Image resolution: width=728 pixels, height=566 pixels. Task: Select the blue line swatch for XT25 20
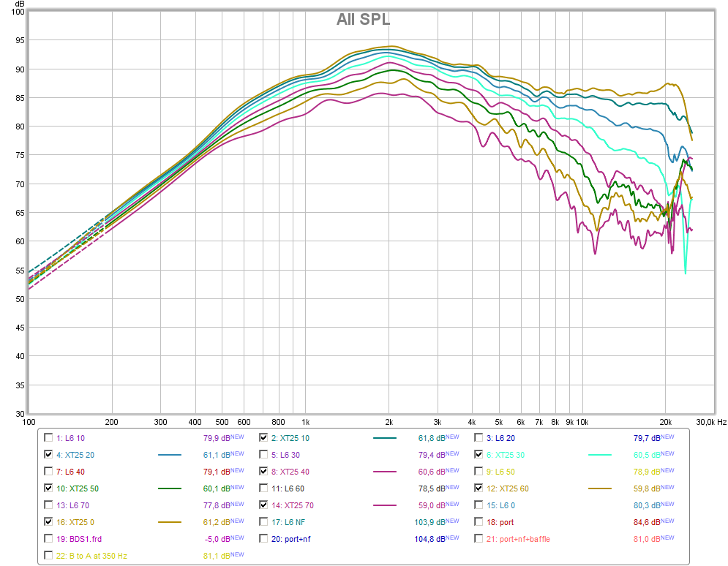click(170, 455)
